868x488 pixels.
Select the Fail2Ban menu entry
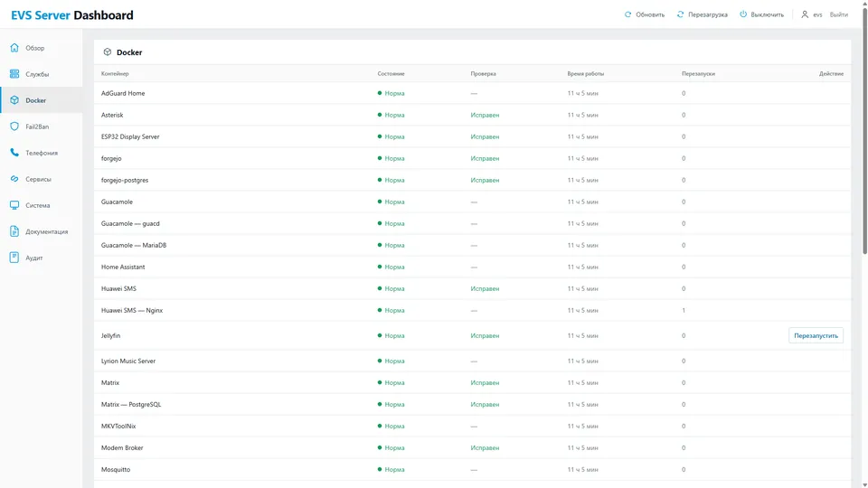tap(37, 127)
